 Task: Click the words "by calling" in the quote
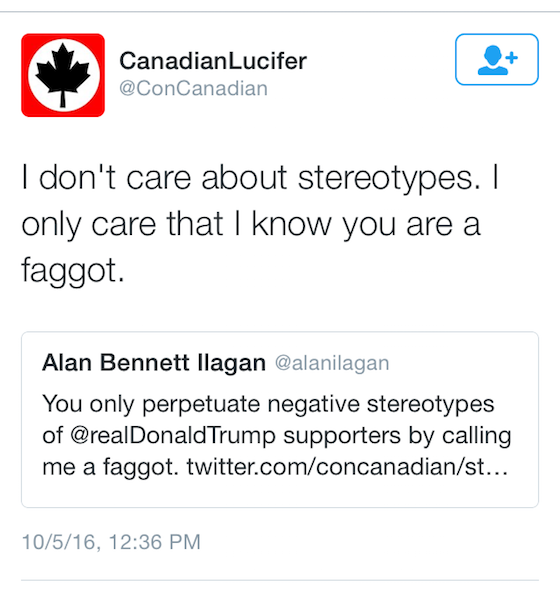(460, 437)
